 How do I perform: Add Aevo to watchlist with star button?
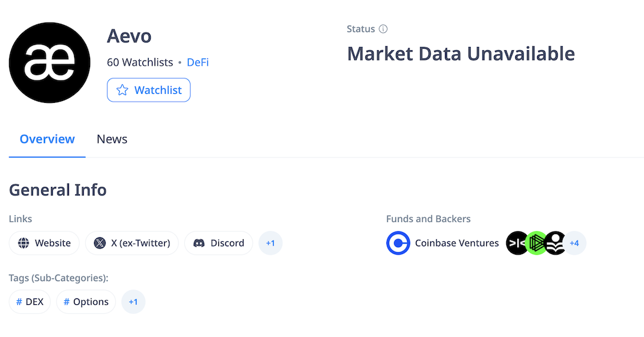pos(149,90)
